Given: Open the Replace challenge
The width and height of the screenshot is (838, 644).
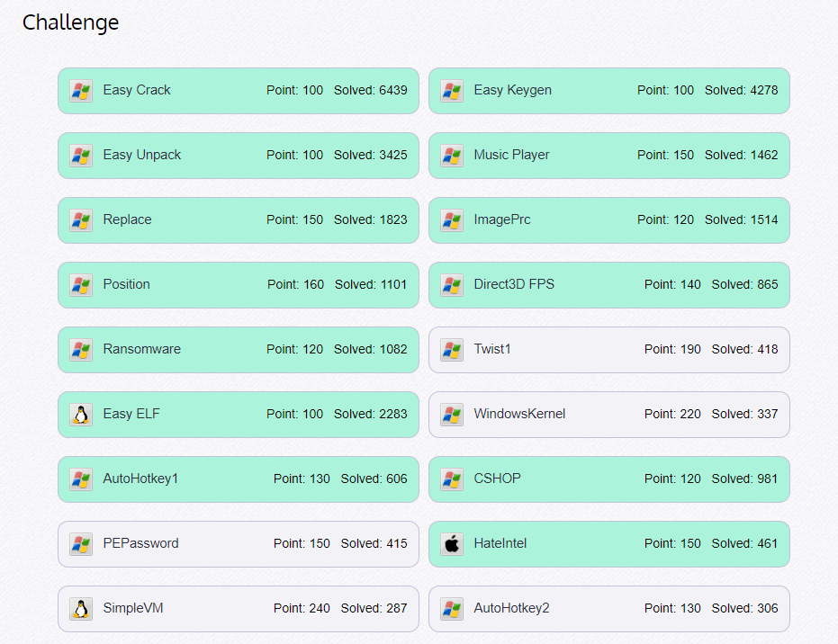Looking at the screenshot, I should click(239, 220).
